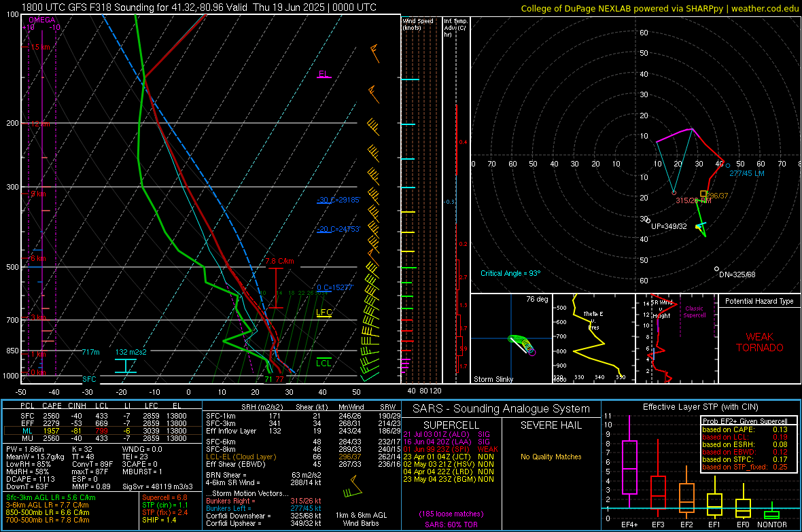Click the 'Inf. Temp. Adv. (C/hr)' panel header
The image size is (802, 532).
[x=455, y=28]
